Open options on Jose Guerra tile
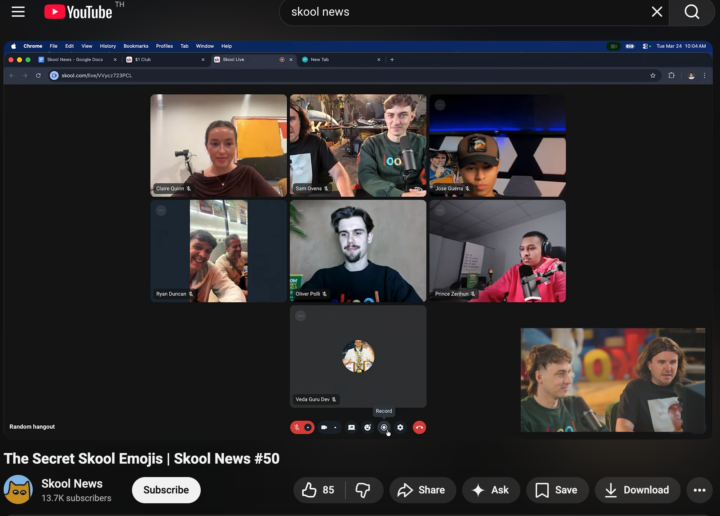 (440, 105)
